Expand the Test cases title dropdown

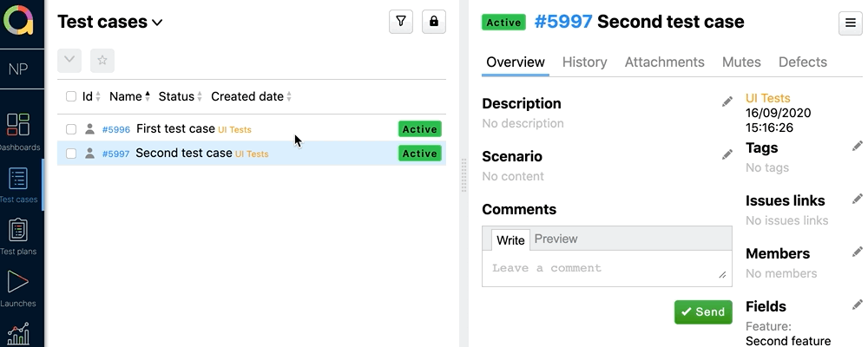[x=157, y=23]
